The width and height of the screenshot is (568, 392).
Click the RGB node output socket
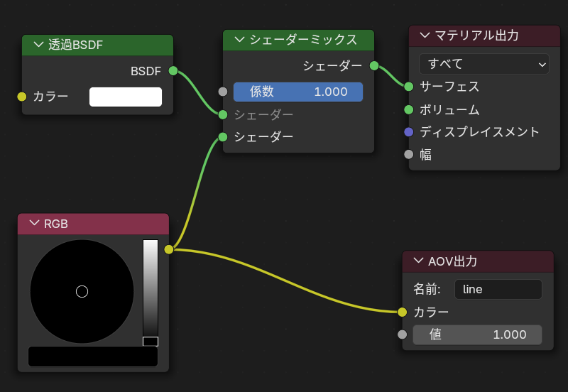[x=169, y=249]
